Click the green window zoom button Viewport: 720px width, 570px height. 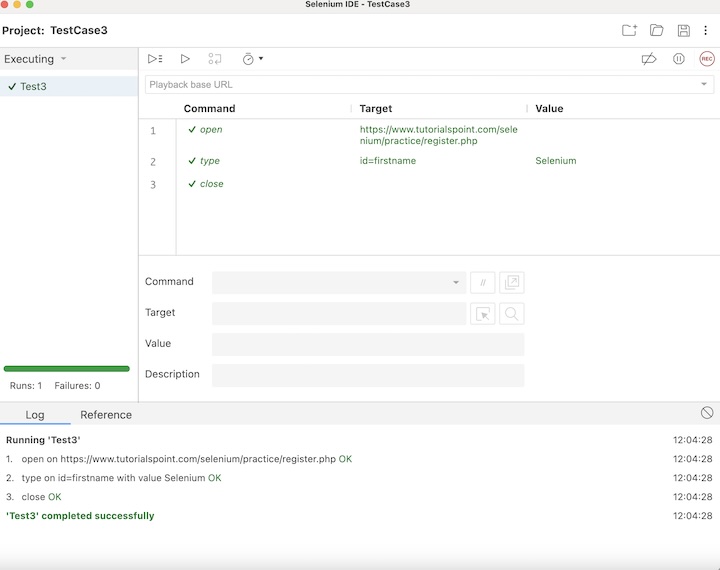29,4
